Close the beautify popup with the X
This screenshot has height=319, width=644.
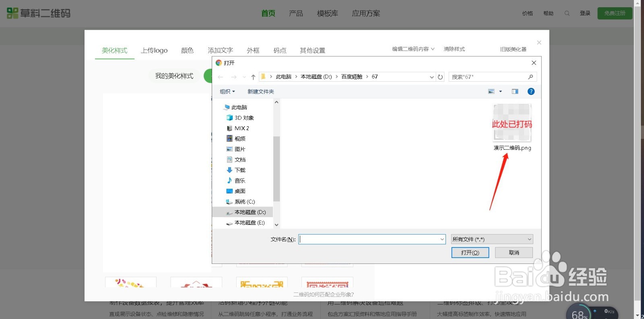coord(539,43)
